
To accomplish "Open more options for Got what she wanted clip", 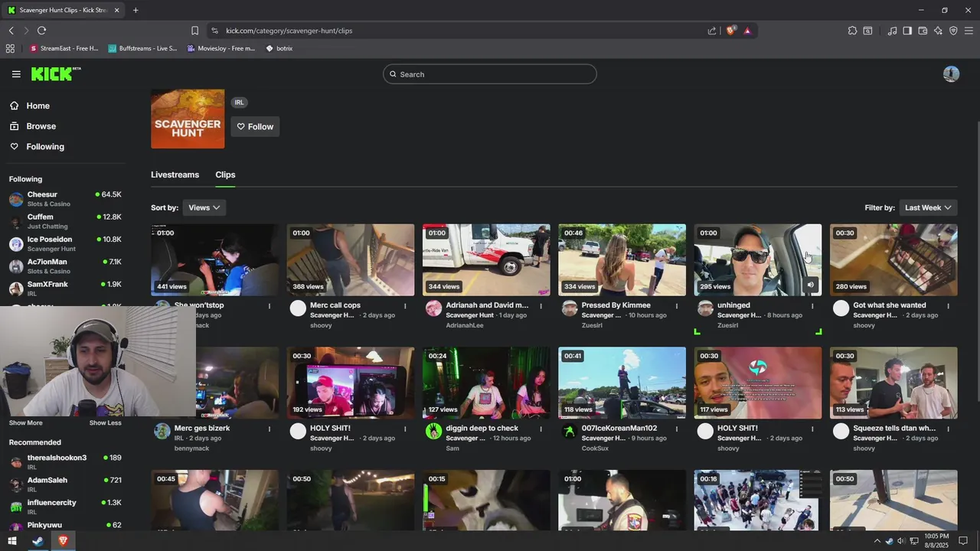I will coord(948,306).
